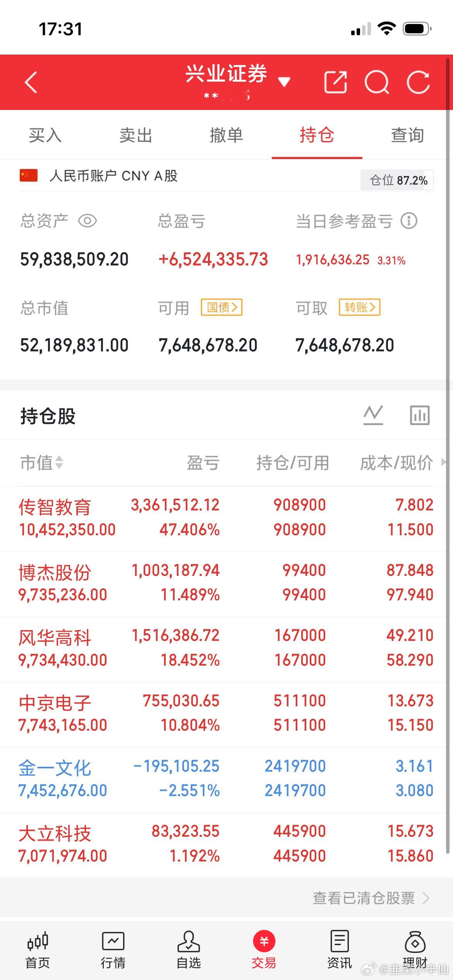Tap the 盈亏 column header
This screenshot has height=980, width=453.
point(203,463)
